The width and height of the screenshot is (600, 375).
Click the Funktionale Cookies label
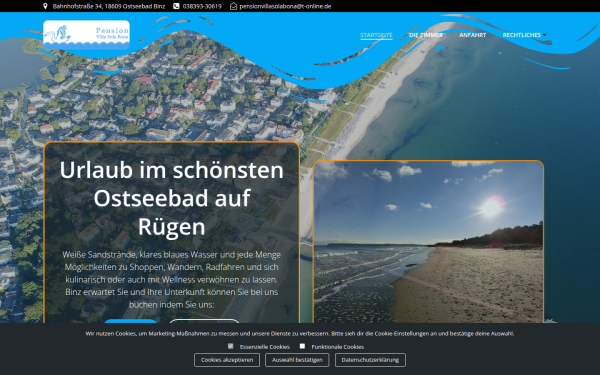tap(338, 347)
